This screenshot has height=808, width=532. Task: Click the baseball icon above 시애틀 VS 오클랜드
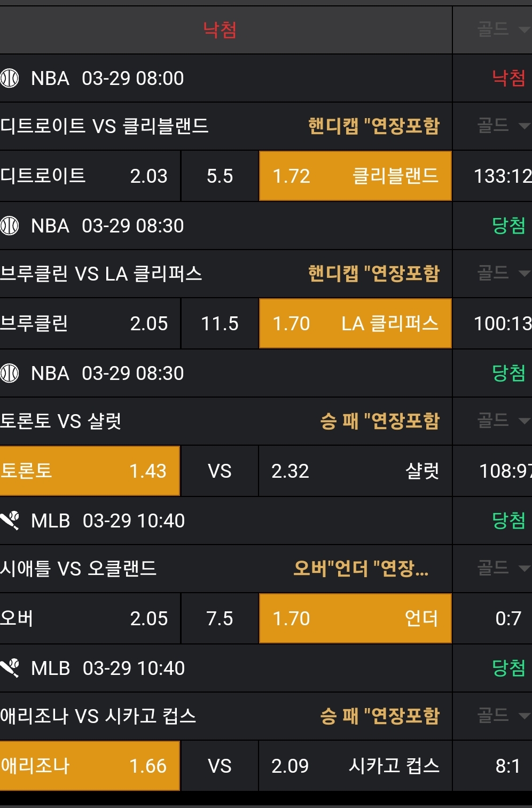(x=10, y=520)
